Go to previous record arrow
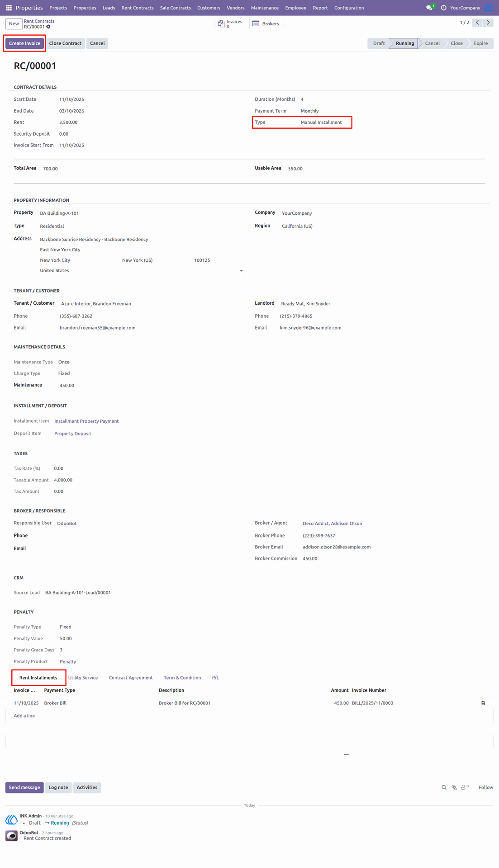This screenshot has height=868, width=499. [x=477, y=22]
